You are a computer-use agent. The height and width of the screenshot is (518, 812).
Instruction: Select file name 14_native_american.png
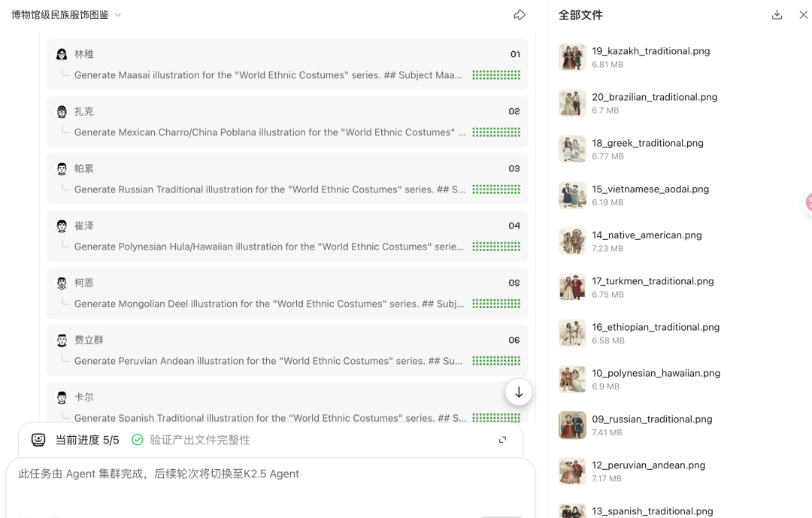click(x=647, y=235)
